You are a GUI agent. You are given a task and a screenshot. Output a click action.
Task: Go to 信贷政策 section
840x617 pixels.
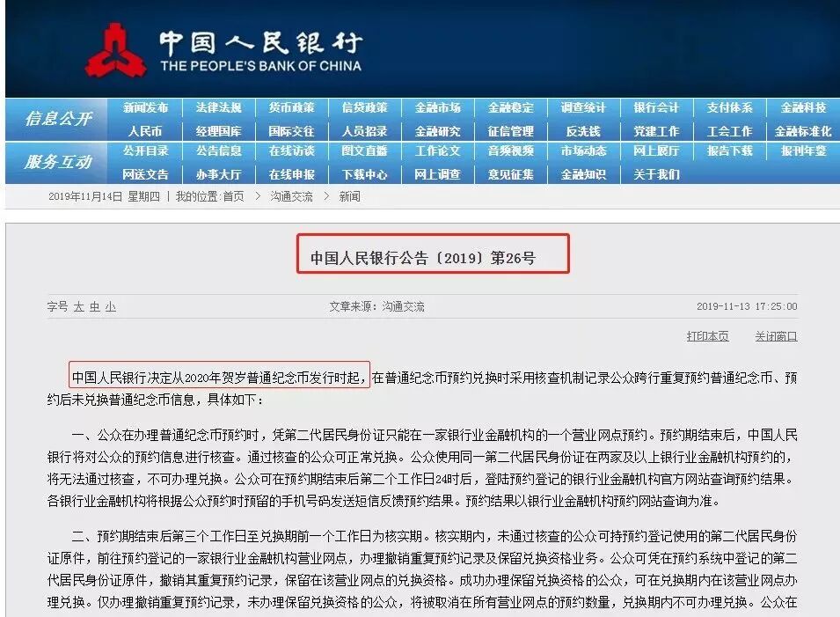(x=365, y=107)
